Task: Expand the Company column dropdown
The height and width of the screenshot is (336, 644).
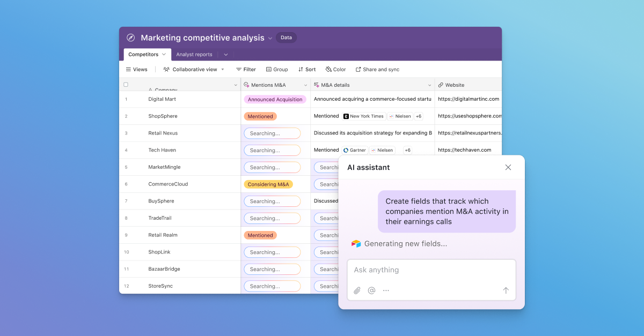Action: point(235,85)
